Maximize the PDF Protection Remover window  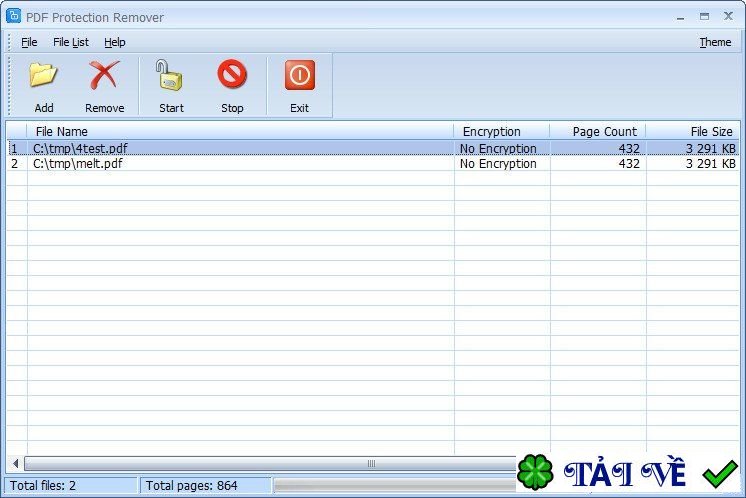[705, 17]
